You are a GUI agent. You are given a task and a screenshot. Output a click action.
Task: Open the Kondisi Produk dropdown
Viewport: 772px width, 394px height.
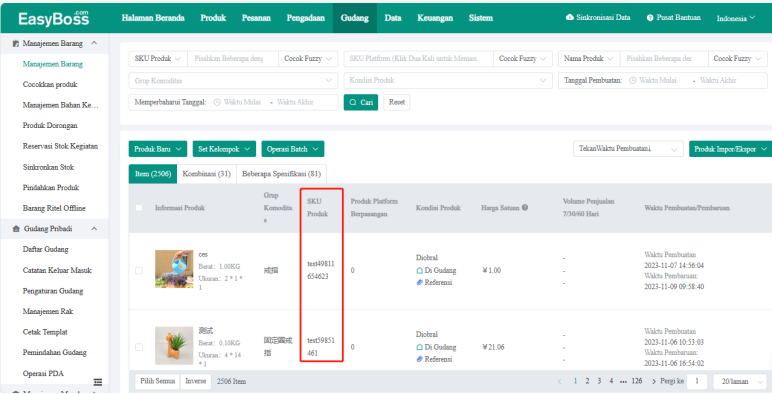(448, 80)
